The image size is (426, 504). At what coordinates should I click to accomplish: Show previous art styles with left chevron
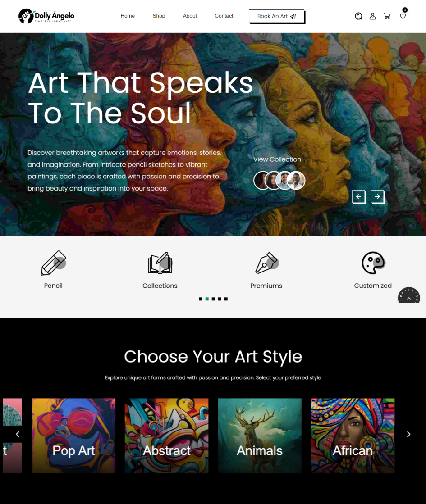18,434
